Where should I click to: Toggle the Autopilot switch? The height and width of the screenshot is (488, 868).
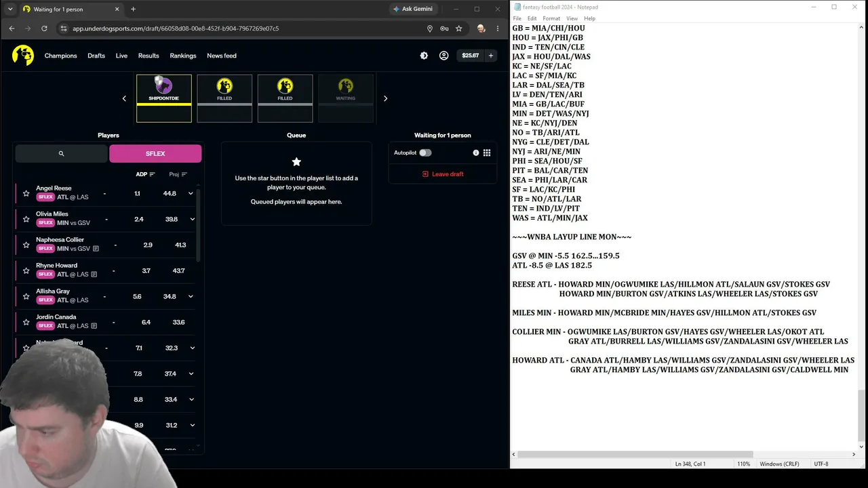(x=425, y=152)
